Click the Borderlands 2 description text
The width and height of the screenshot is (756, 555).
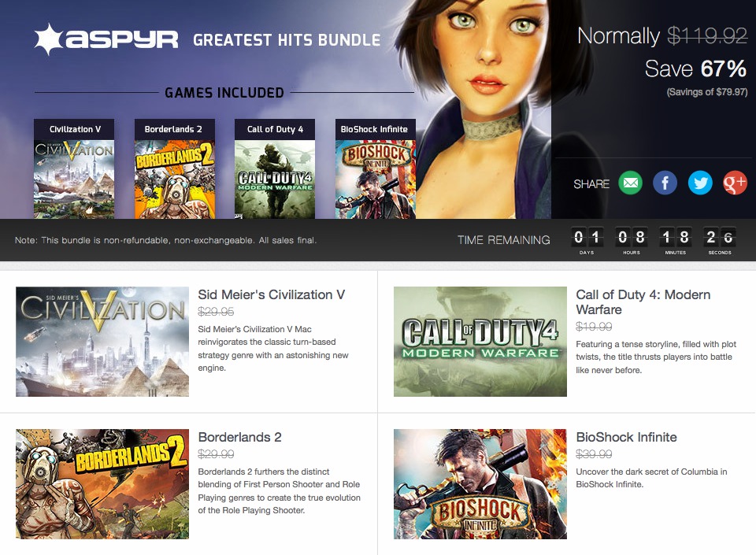279,491
